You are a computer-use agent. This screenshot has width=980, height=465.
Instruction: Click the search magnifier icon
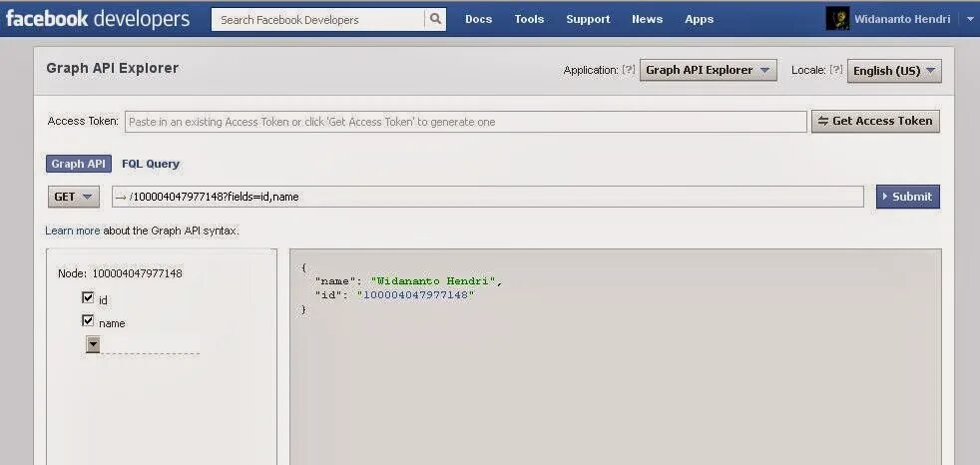pyautogui.click(x=436, y=19)
